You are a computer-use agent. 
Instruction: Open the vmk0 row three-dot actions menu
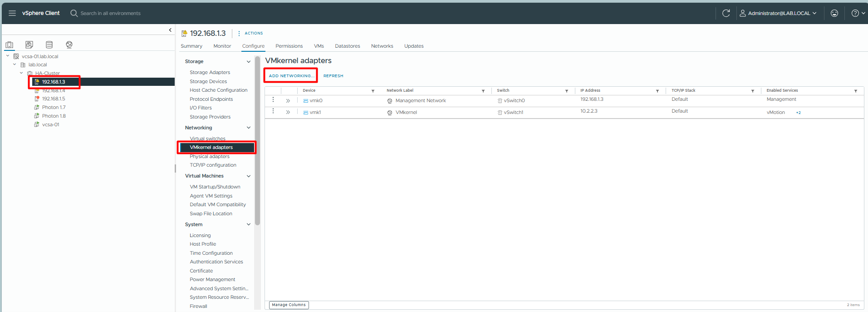coord(273,99)
